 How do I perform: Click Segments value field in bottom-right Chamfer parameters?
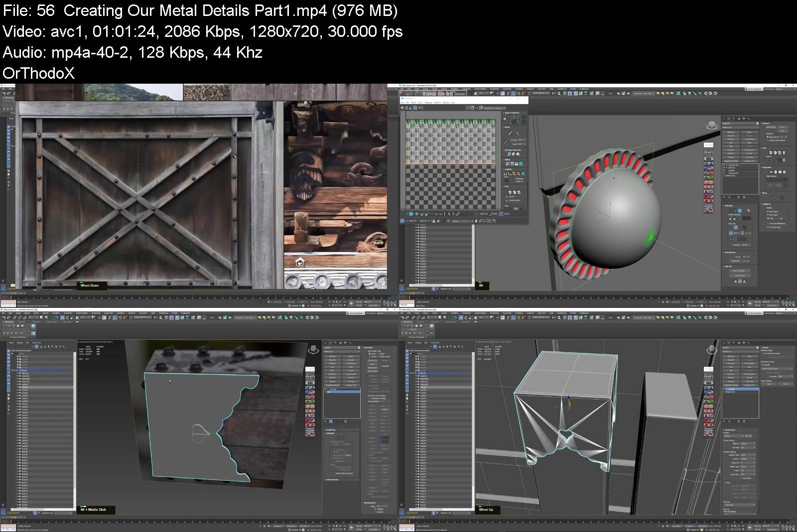(x=747, y=463)
